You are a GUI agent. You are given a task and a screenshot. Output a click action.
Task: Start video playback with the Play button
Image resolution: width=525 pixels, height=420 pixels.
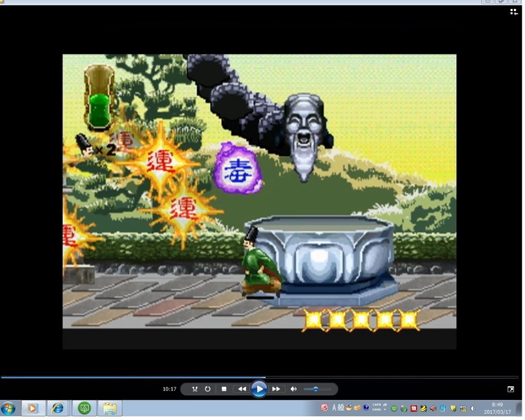(x=259, y=389)
